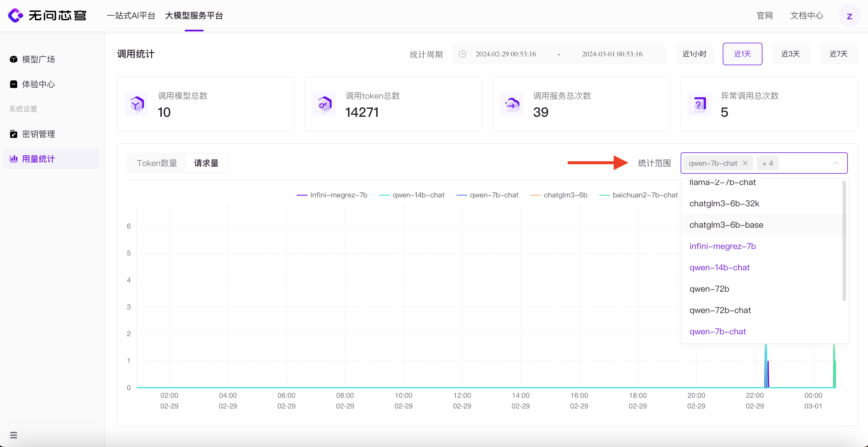Toggle chatglm3-6b legend series
Viewport: 868px width, 447px height.
(559, 195)
